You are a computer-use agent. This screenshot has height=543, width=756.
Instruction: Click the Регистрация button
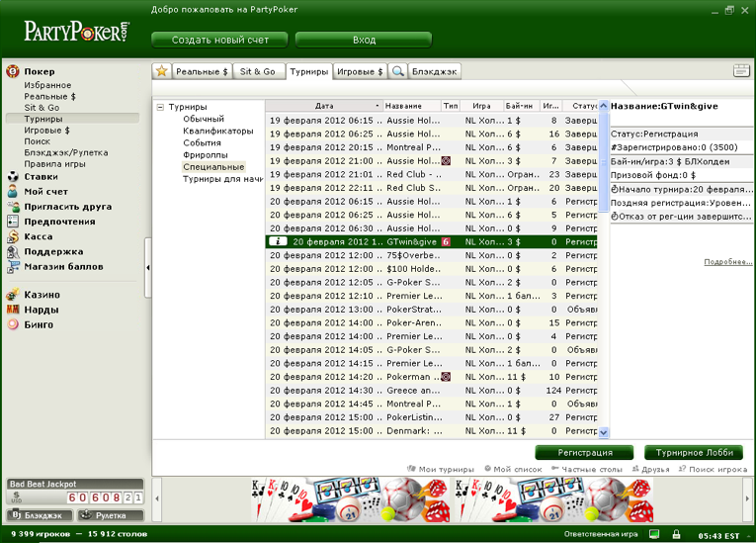(x=585, y=452)
